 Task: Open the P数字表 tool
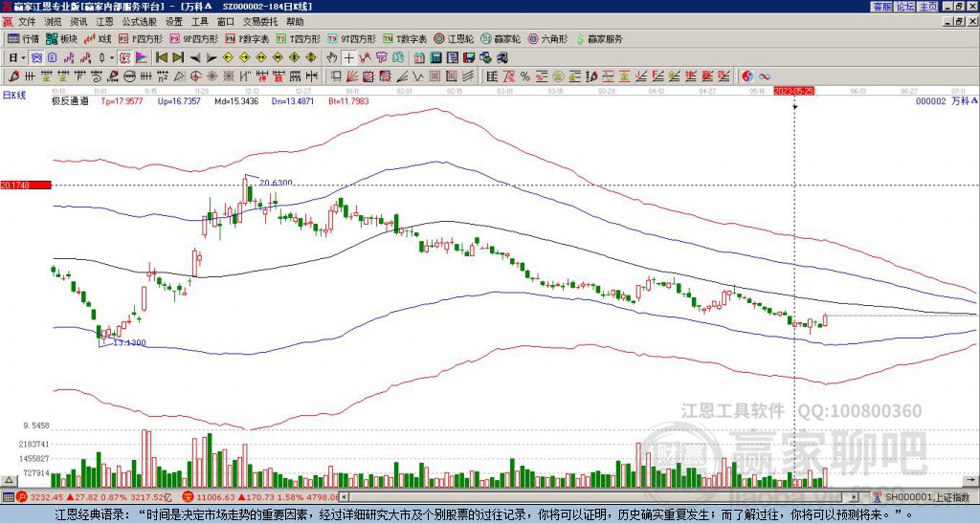tap(247, 38)
